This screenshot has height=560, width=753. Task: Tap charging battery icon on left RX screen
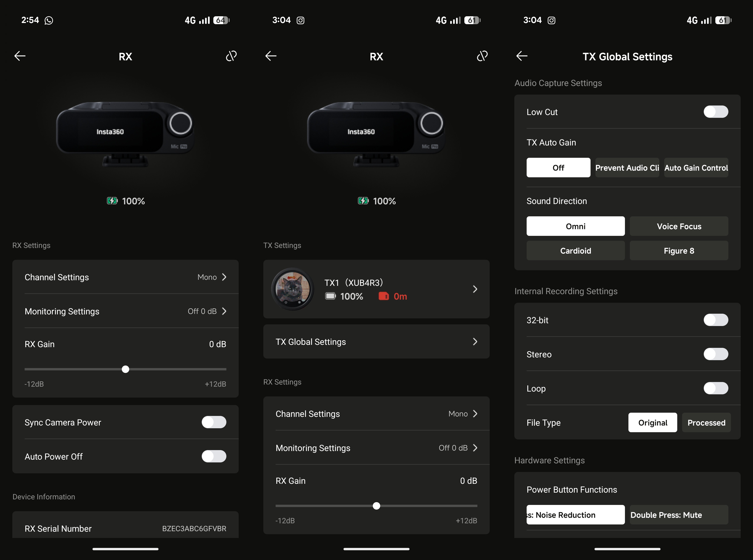point(112,201)
